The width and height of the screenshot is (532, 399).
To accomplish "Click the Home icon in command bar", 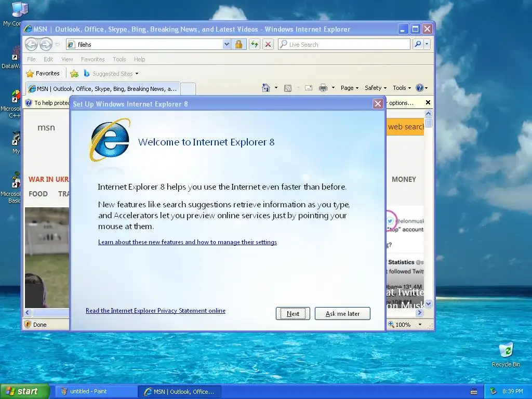I will pos(266,88).
